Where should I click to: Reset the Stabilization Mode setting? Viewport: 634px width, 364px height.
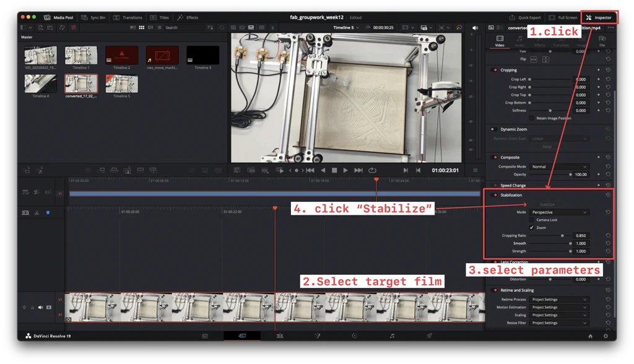(608, 212)
